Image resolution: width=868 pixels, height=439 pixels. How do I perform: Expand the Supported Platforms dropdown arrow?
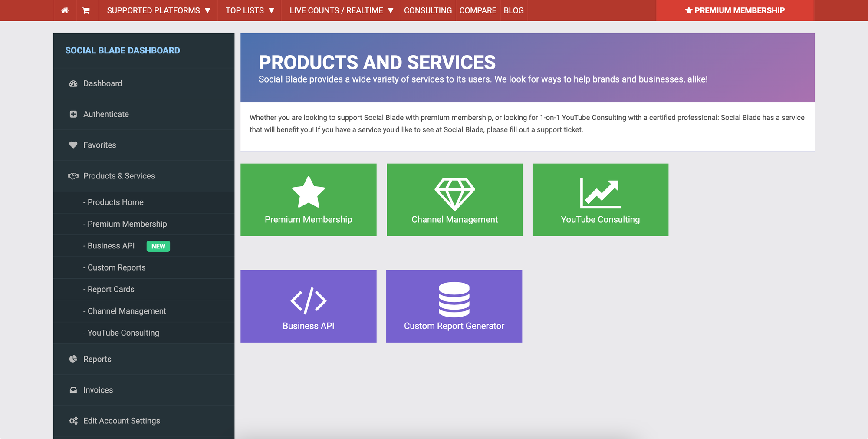pyautogui.click(x=207, y=10)
